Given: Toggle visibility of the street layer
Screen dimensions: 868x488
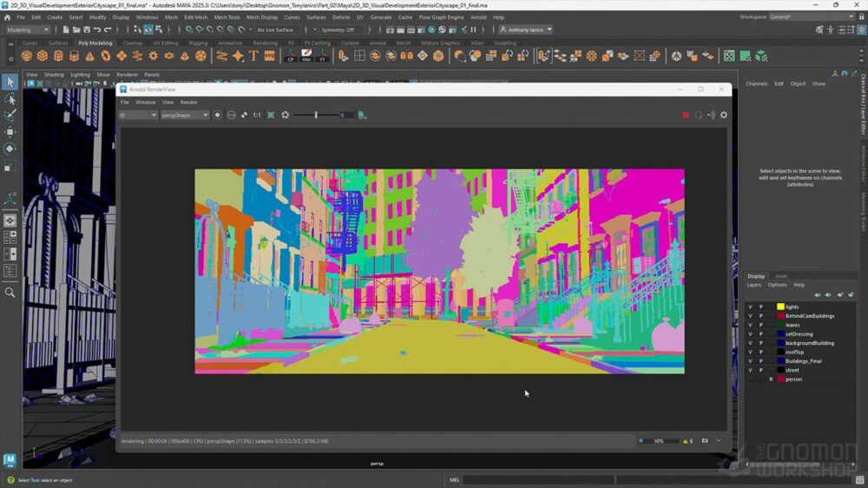Looking at the screenshot, I should [x=751, y=370].
